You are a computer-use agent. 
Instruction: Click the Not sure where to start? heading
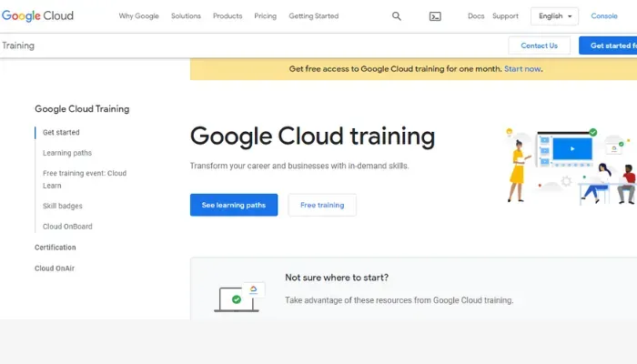[337, 278]
